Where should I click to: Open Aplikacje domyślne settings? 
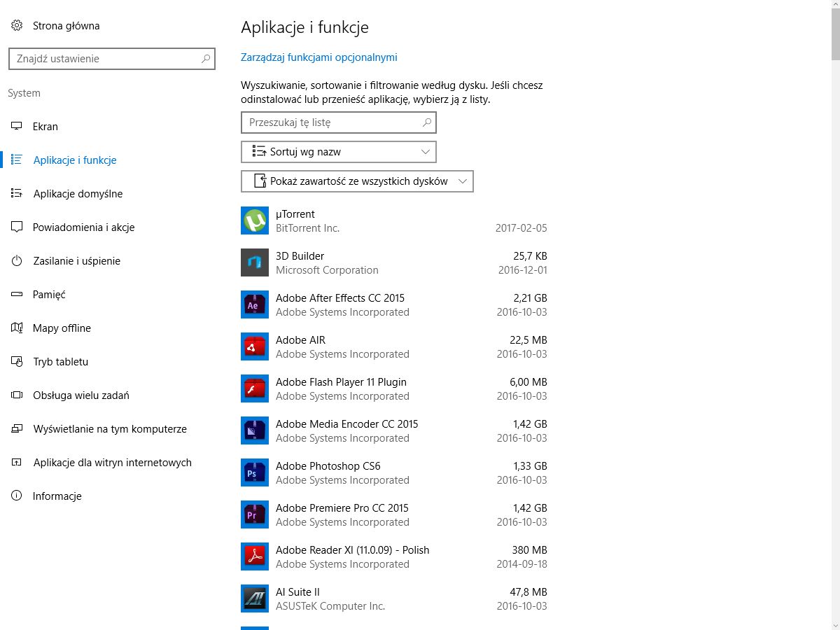pos(78,194)
